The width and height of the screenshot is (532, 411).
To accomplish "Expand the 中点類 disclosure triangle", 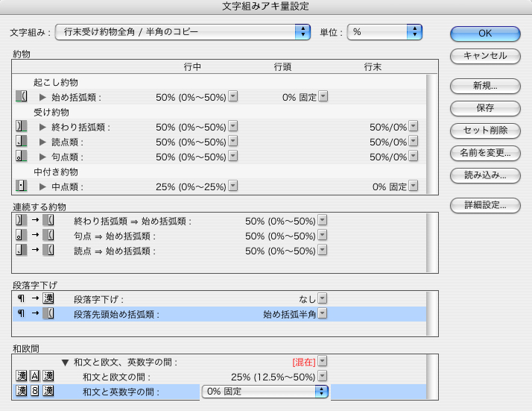I will coord(42,186).
